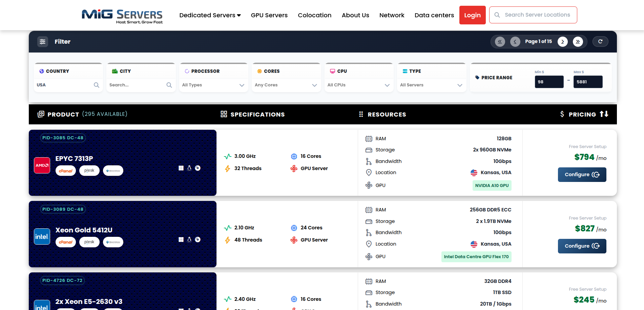Open the Dedicated Servers dropdown menu
The width and height of the screenshot is (644, 310).
point(210,15)
